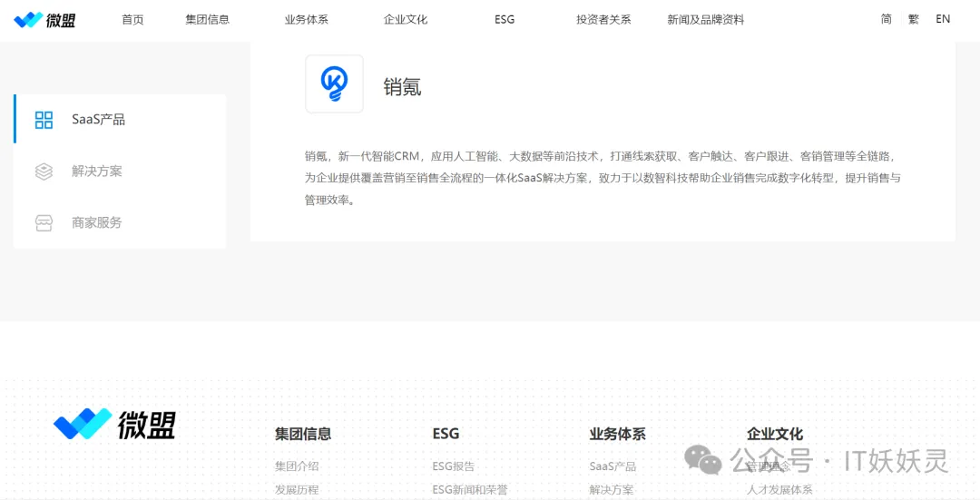Open 新闻及品牌资料 navigation menu
Viewport: 980px width, 500px height.
[706, 19]
